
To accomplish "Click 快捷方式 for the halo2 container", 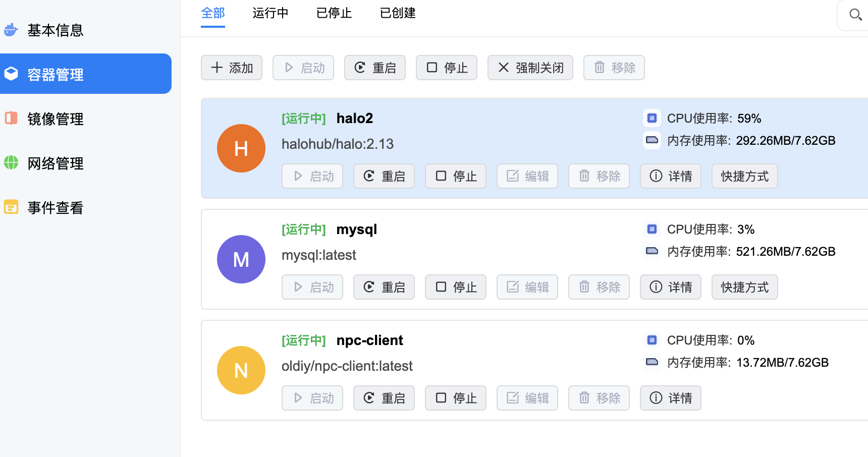I will pos(745,176).
